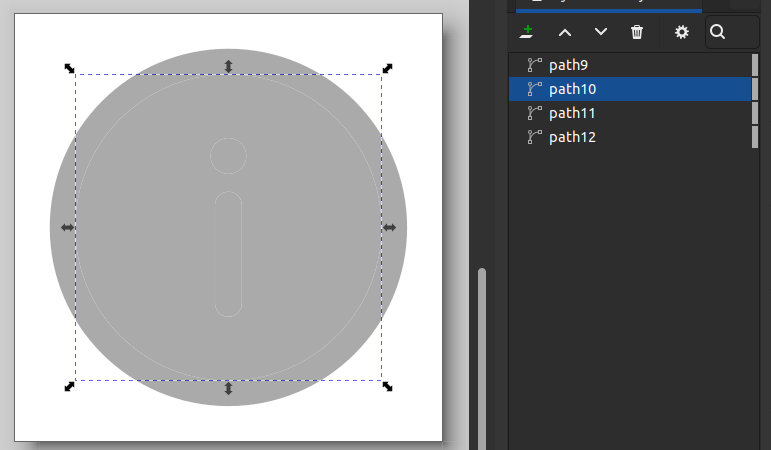The height and width of the screenshot is (450, 771).
Task: Select path9 in the objects list
Action: pos(569,65)
